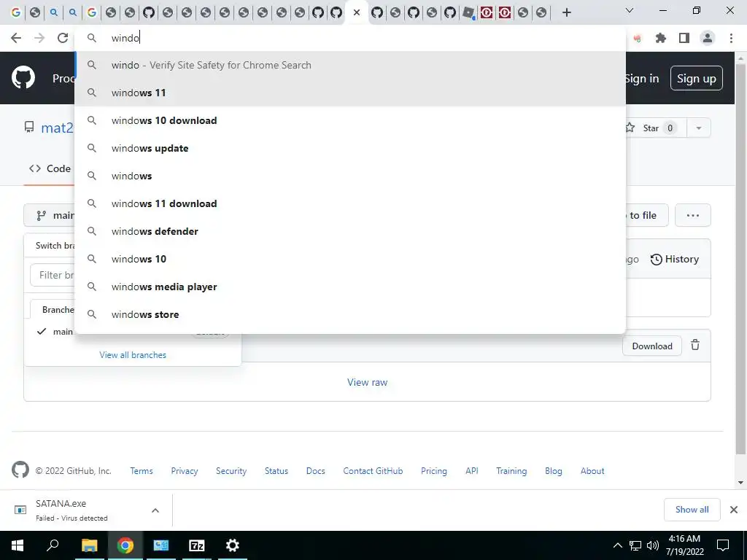Select 'windows 11 download' suggestion
This screenshot has height=560, width=747.
tap(350, 203)
